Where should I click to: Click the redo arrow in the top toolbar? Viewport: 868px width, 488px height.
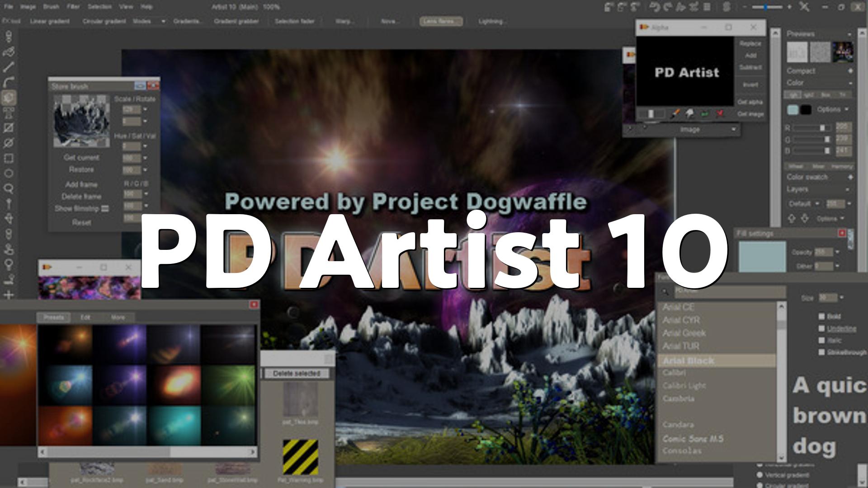click(667, 7)
